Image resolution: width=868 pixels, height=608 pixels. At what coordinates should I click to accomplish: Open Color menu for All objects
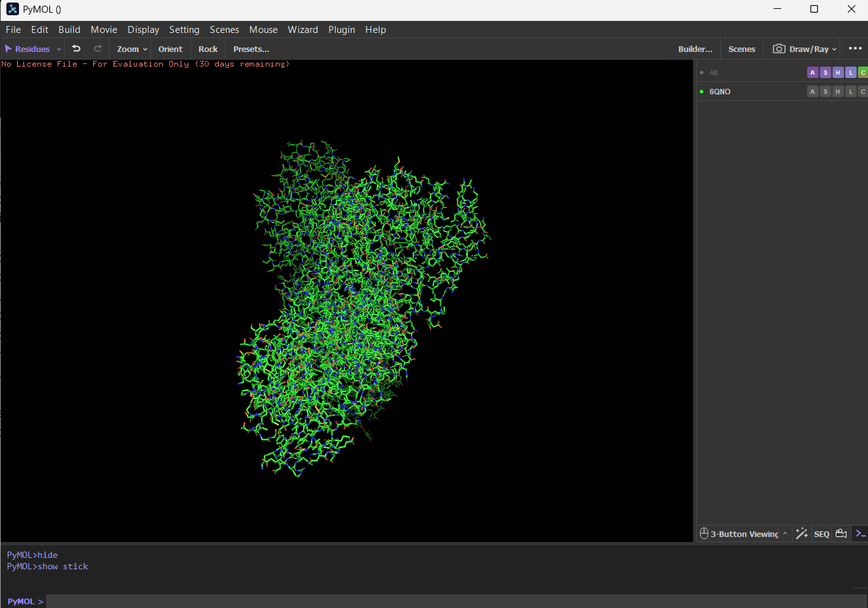coord(863,73)
